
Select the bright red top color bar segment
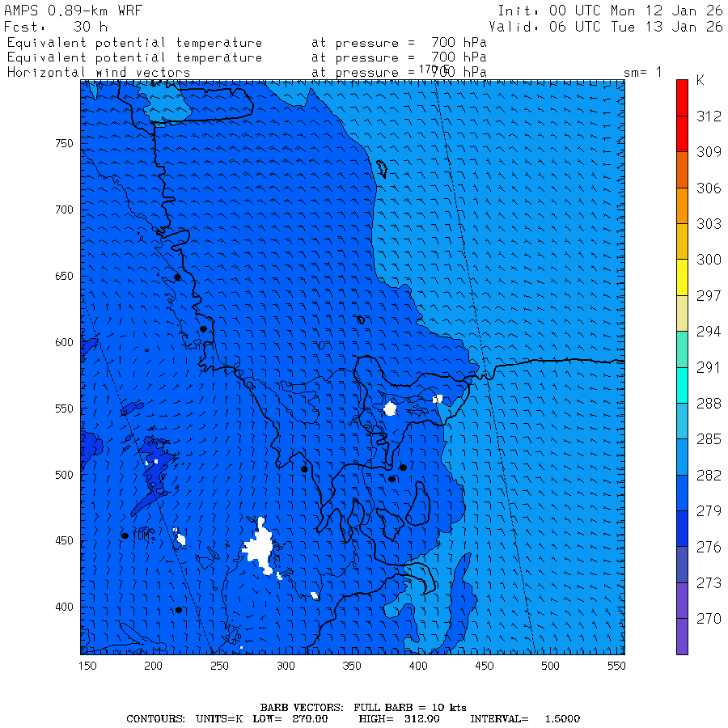tap(682, 97)
